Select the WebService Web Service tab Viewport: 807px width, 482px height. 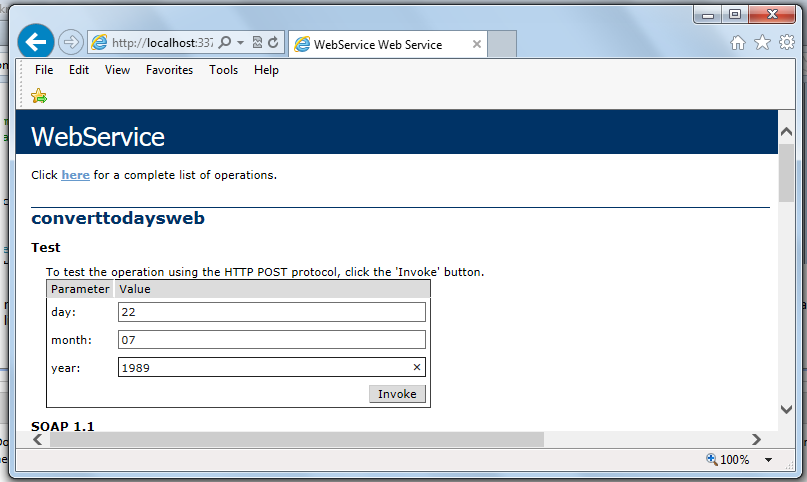click(x=388, y=44)
